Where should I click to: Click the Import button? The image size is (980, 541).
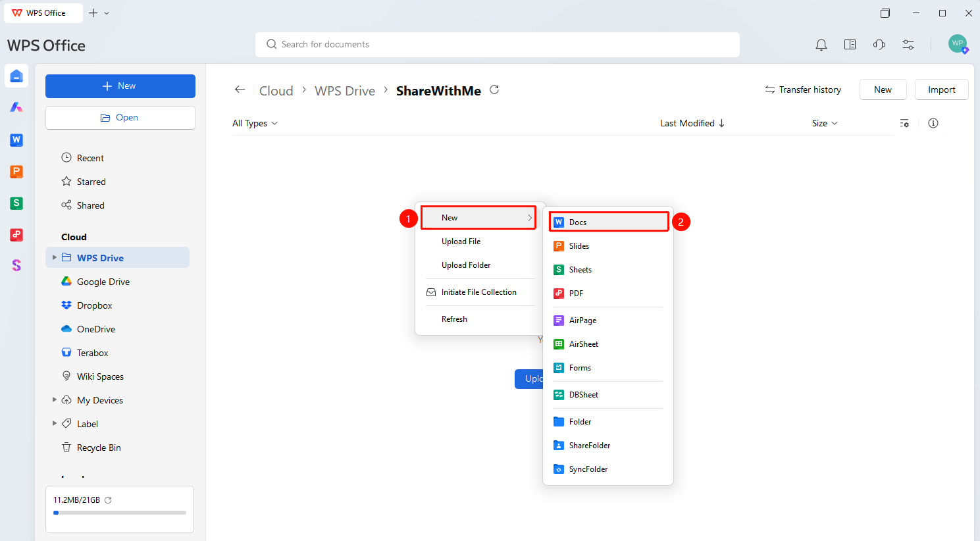click(941, 90)
